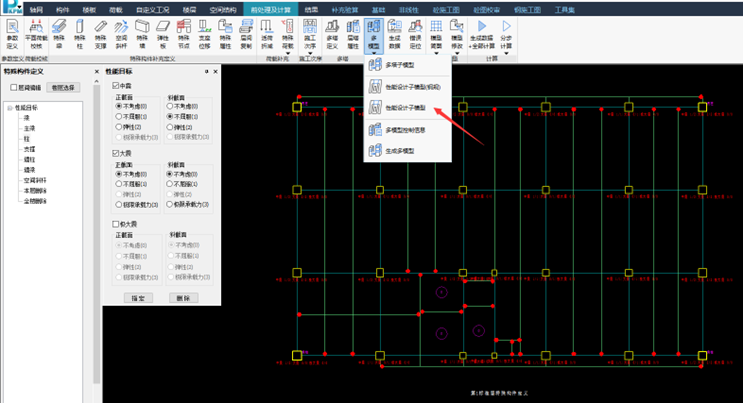Image resolution: width=743 pixels, height=403 pixels.
Task: Uncheck the 中震 checkbox
Action: click(116, 86)
